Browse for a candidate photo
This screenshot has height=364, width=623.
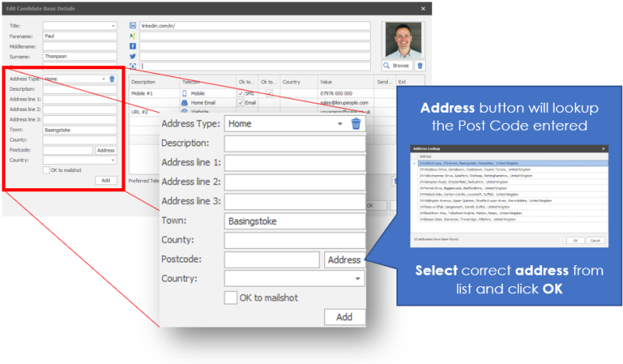pyautogui.click(x=396, y=66)
